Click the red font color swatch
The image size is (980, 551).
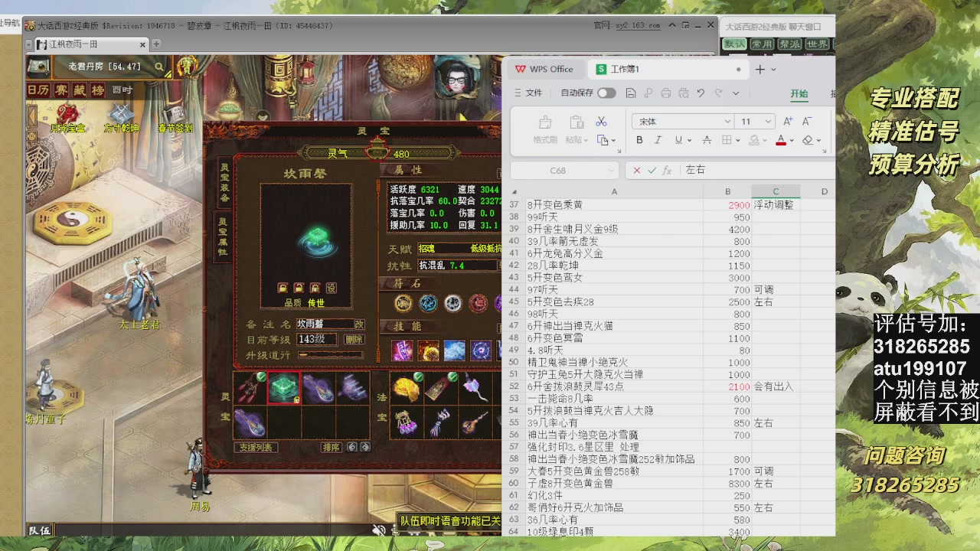click(780, 140)
